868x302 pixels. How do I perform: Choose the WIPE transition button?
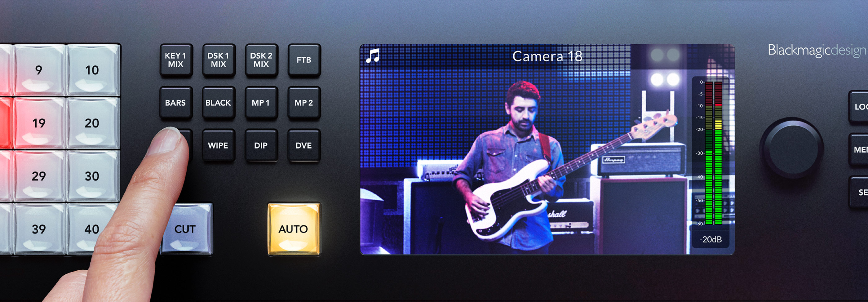pyautogui.click(x=218, y=146)
